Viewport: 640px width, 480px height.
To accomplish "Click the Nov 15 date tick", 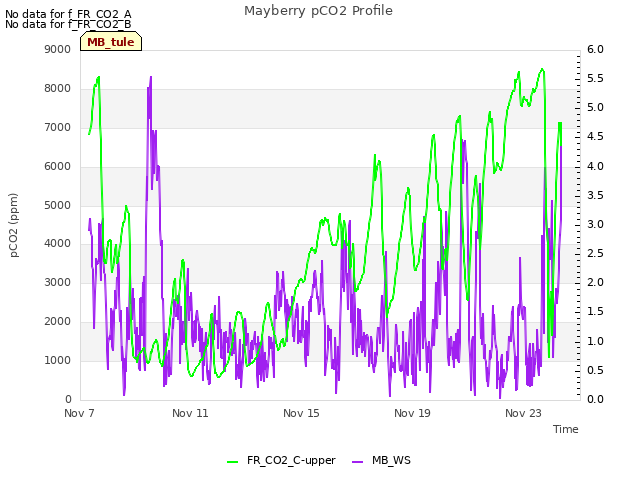I will (301, 413).
